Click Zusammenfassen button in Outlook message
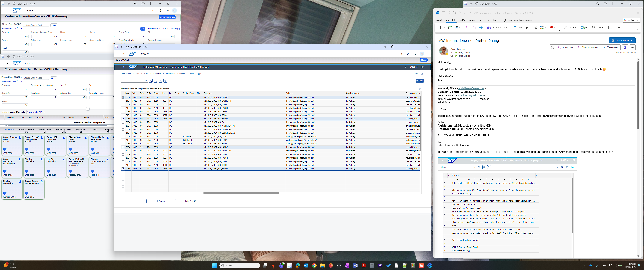This screenshot has height=270, width=644. click(622, 40)
